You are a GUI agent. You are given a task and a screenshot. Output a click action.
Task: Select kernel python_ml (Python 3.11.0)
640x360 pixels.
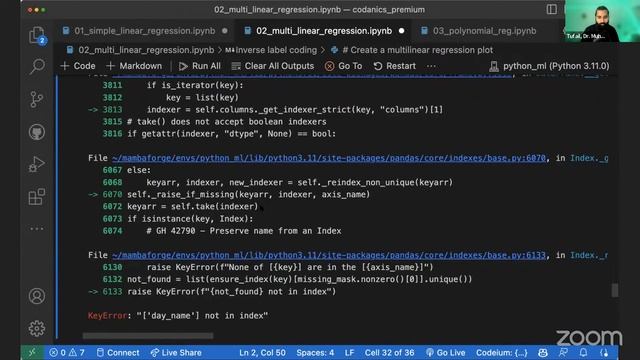[x=549, y=66]
